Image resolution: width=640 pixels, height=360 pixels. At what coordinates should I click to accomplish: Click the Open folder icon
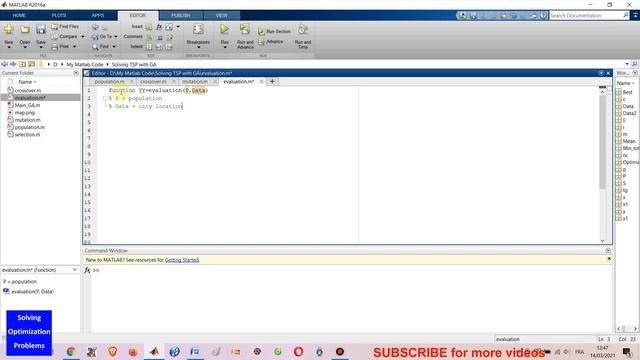click(x=25, y=29)
